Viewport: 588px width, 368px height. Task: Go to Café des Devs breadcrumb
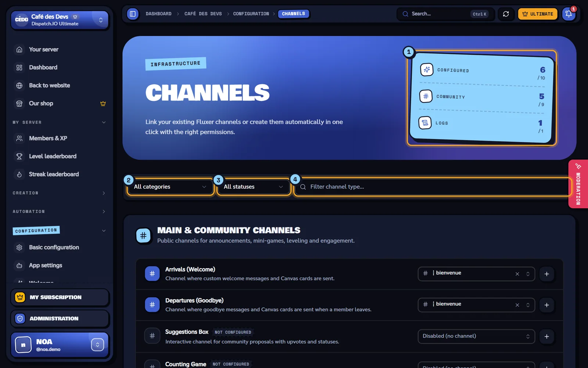pyautogui.click(x=203, y=14)
